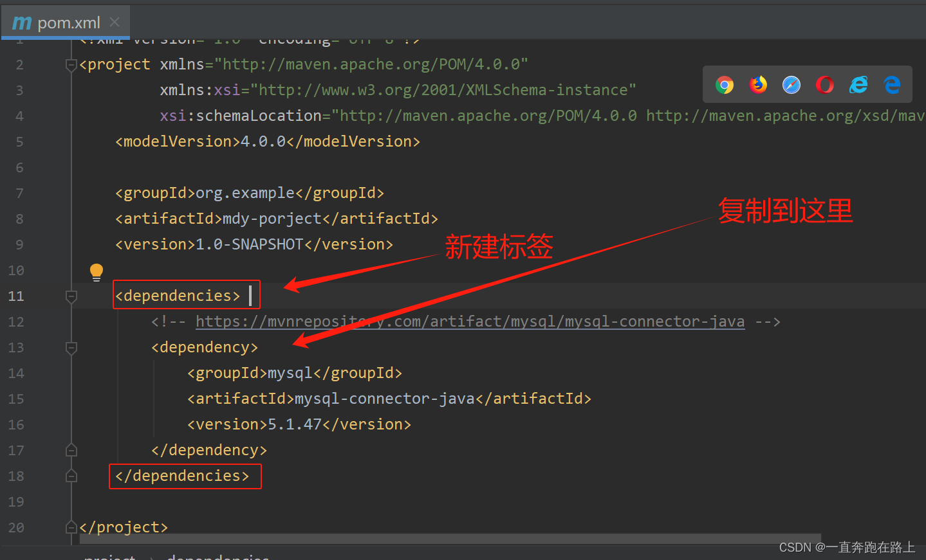The width and height of the screenshot is (926, 560).
Task: Open preview in Firefox browser
Action: tap(758, 85)
